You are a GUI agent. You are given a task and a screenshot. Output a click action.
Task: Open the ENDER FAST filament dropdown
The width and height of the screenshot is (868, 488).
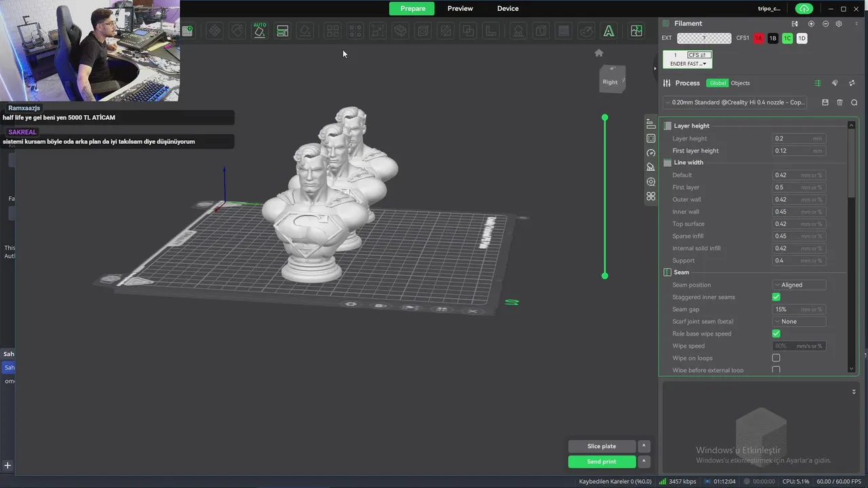(688, 64)
